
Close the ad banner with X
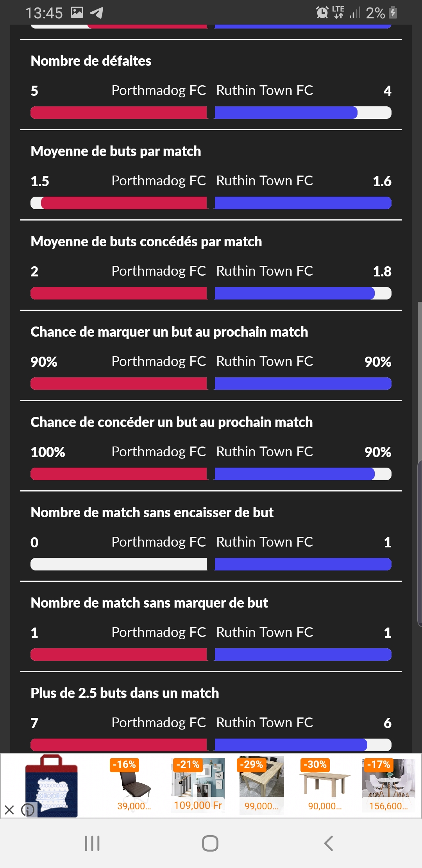[x=9, y=810]
